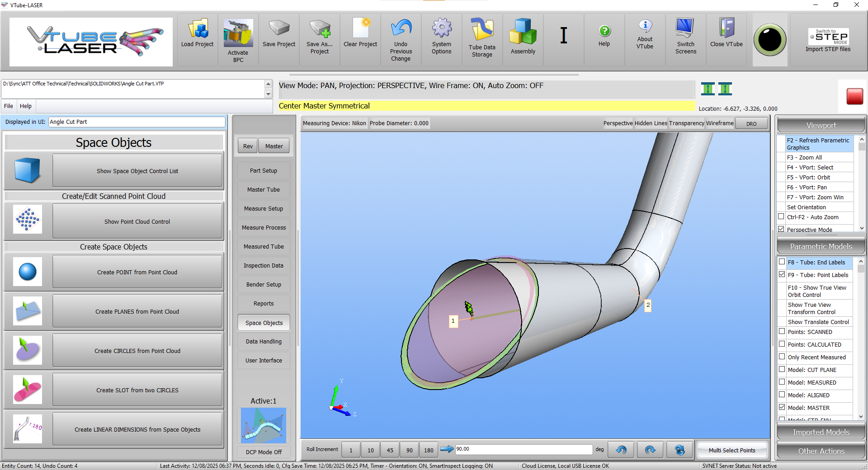
Task: Open Switch Screens monitor icon
Action: (x=685, y=29)
